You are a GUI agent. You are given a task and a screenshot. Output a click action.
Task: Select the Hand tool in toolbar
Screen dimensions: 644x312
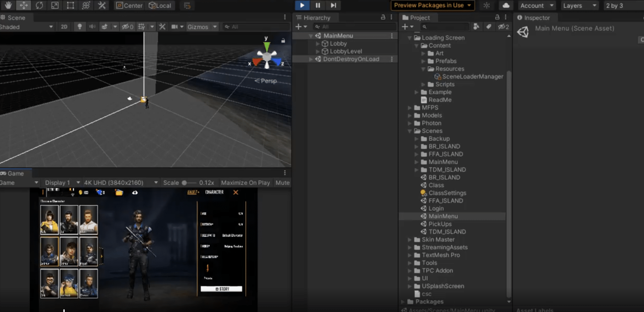point(8,5)
